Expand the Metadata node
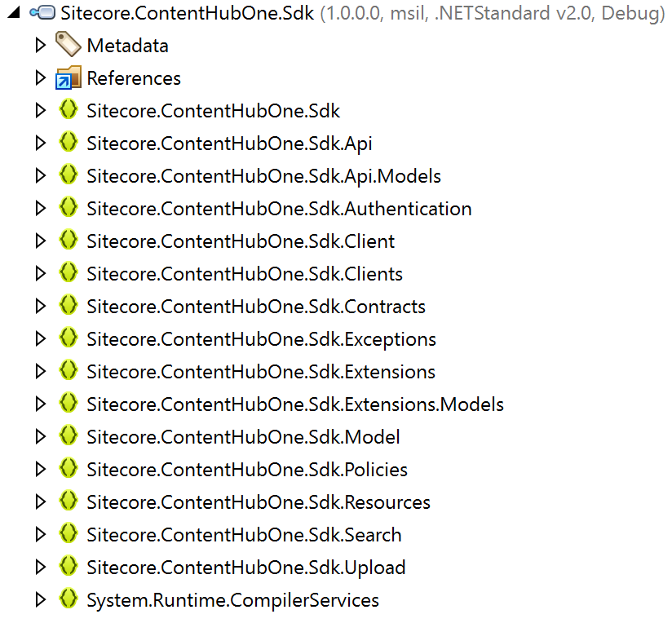This screenshot has height=623, width=672. [41, 46]
